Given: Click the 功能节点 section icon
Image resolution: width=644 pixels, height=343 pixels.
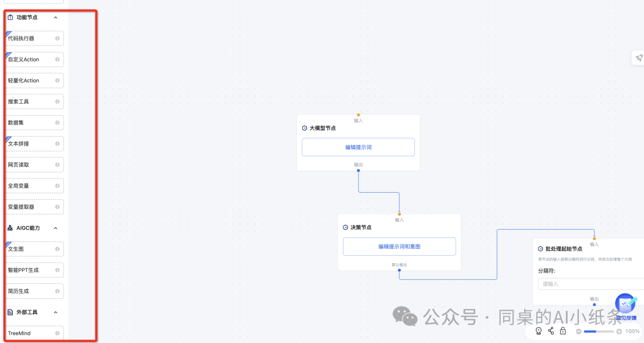Looking at the screenshot, I should tap(10, 17).
